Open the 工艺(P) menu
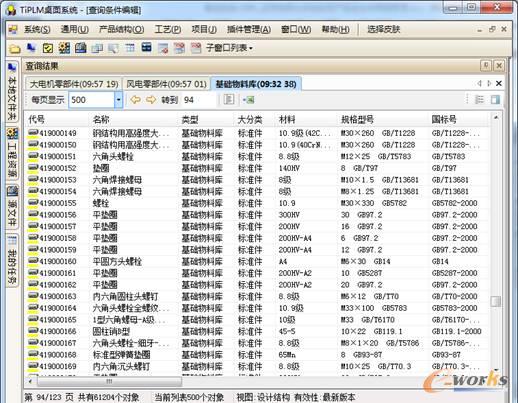518x403 pixels. click(168, 29)
